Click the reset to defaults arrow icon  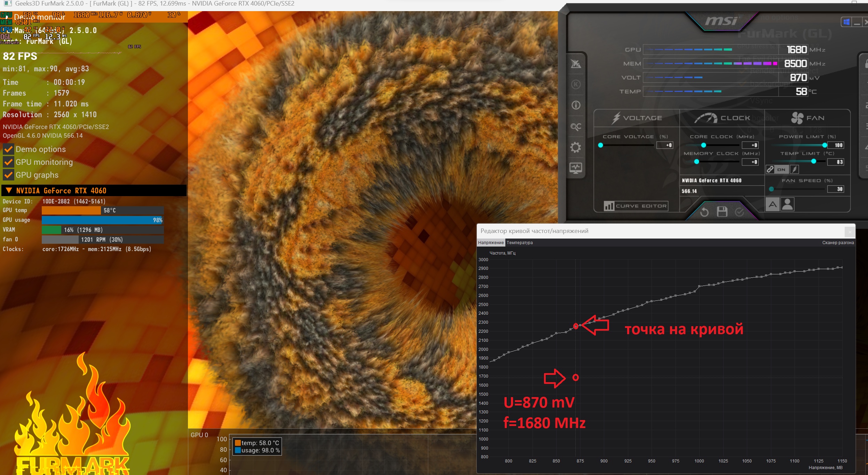[x=704, y=212]
